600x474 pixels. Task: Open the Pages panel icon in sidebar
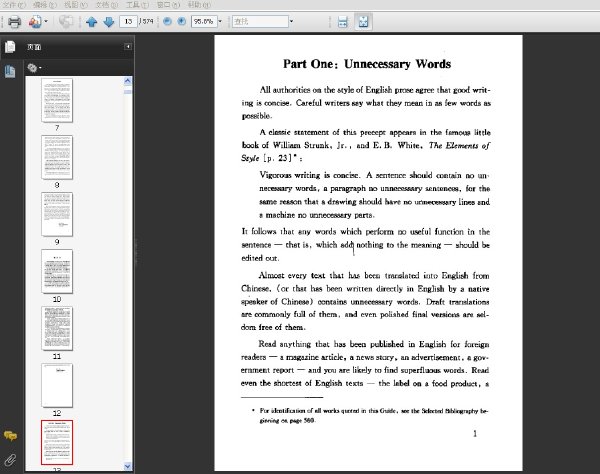pos(10,47)
